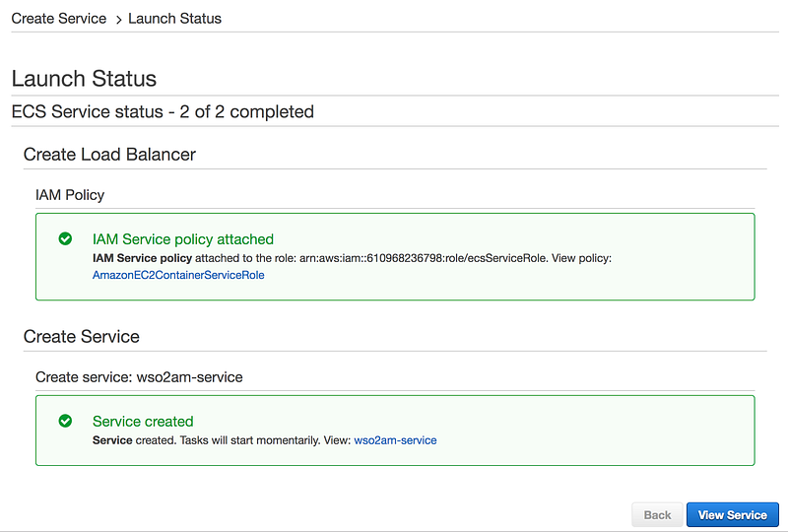Screen dimensions: 788x532
Task: Open the AmazonEC2ContainerServiceRole policy link
Action: 178,275
